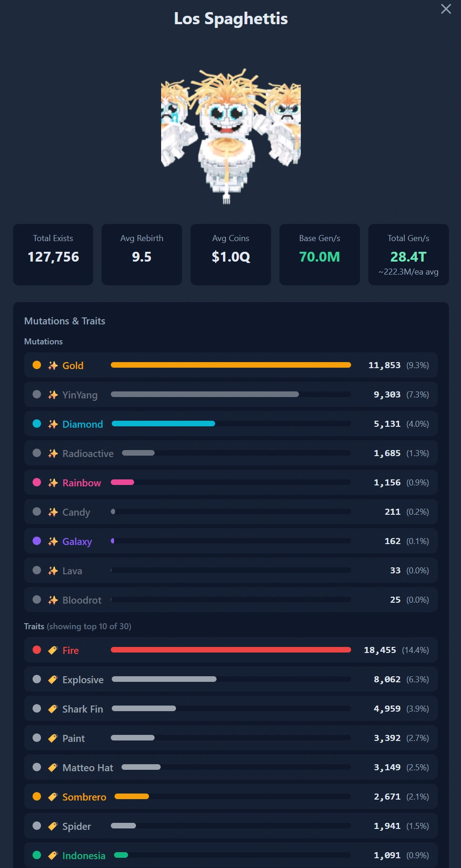
Task: Click the tag icon beside Indonesia
Action: [x=53, y=855]
